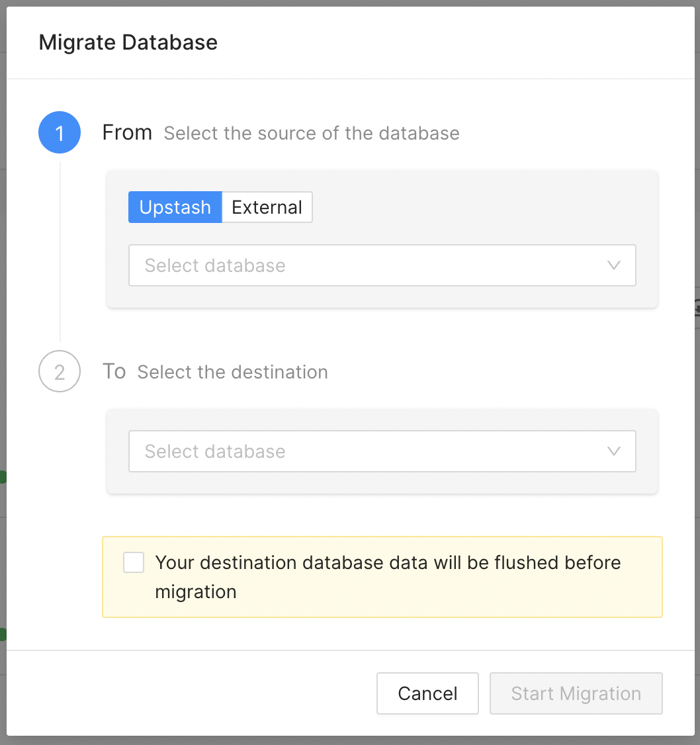Cancel the database migration dialog
The width and height of the screenshot is (700, 745).
point(427,693)
